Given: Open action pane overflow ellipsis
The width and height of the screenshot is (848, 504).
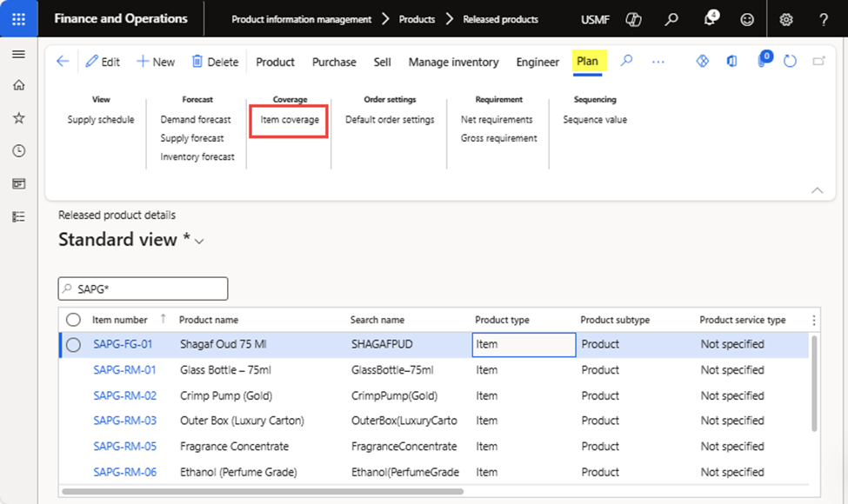Looking at the screenshot, I should click(658, 62).
